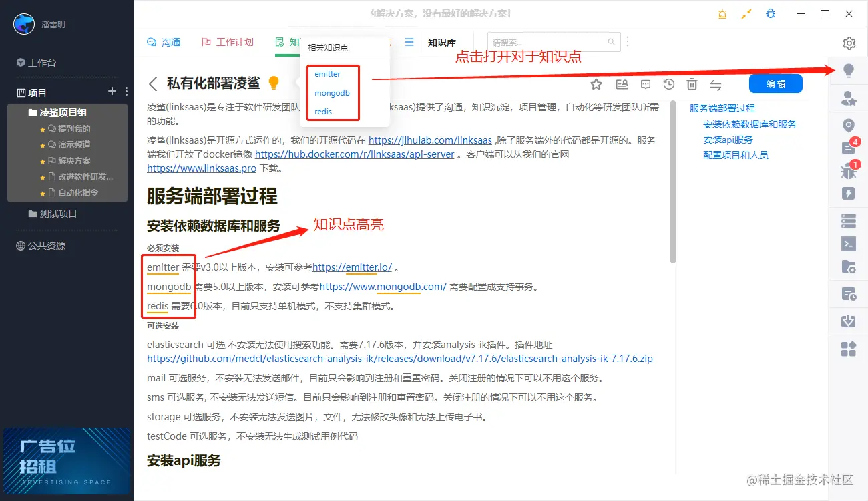Click the 广告位招租 advertising banner
The width and height of the screenshot is (868, 501).
tap(67, 460)
